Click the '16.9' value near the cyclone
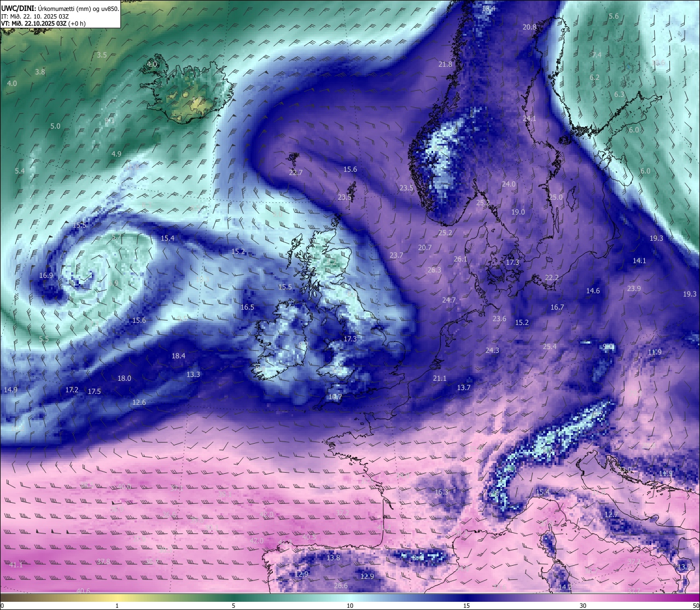The height and width of the screenshot is (610, 700). pos(46,275)
